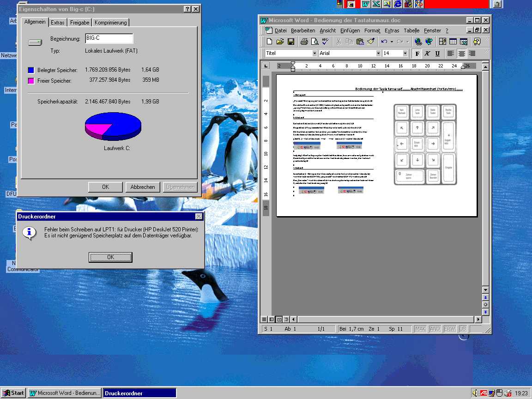This screenshot has height=399, width=532.
Task: Open the font size 14 dropdown
Action: point(405,53)
